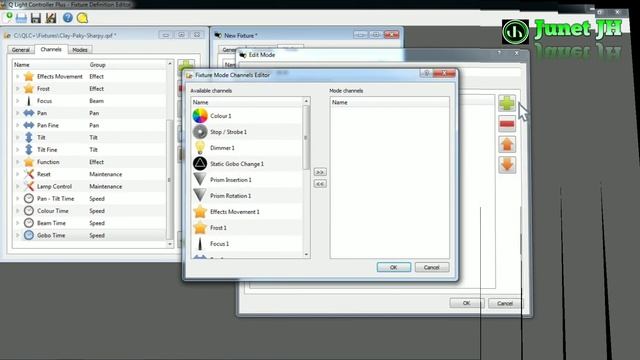The image size is (640, 360).
Task: Expand the Effects Movement channel row
Action: [x=18, y=76]
